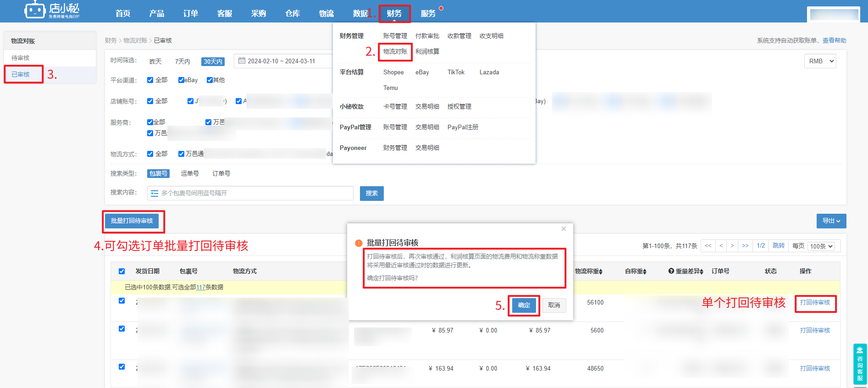Go to last page with >> button
This screenshot has width=868, height=388.
745,246
